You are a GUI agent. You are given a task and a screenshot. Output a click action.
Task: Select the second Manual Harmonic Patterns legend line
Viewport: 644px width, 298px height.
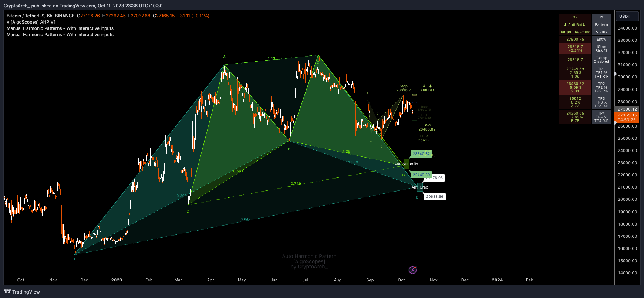[x=60, y=35]
